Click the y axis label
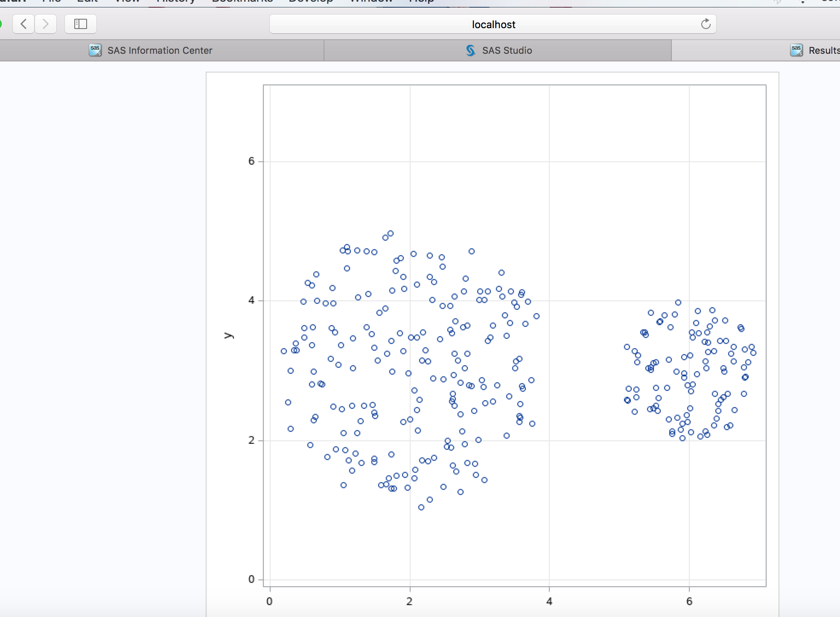This screenshot has height=617, width=840. tap(229, 335)
